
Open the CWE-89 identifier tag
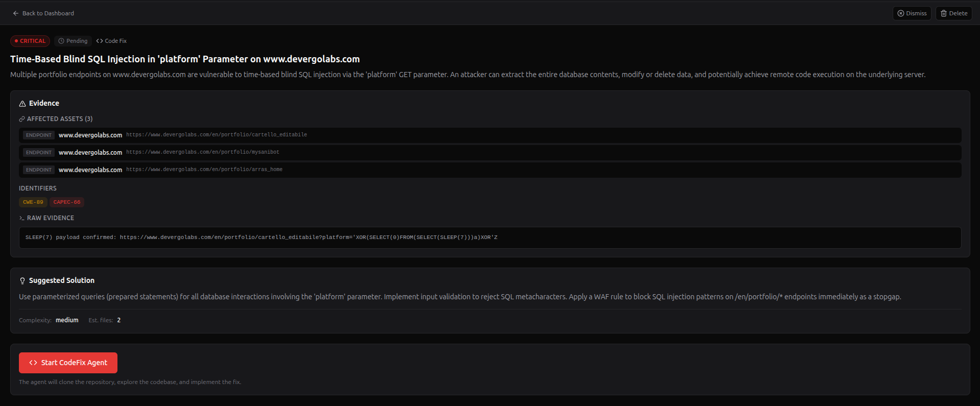coord(33,202)
